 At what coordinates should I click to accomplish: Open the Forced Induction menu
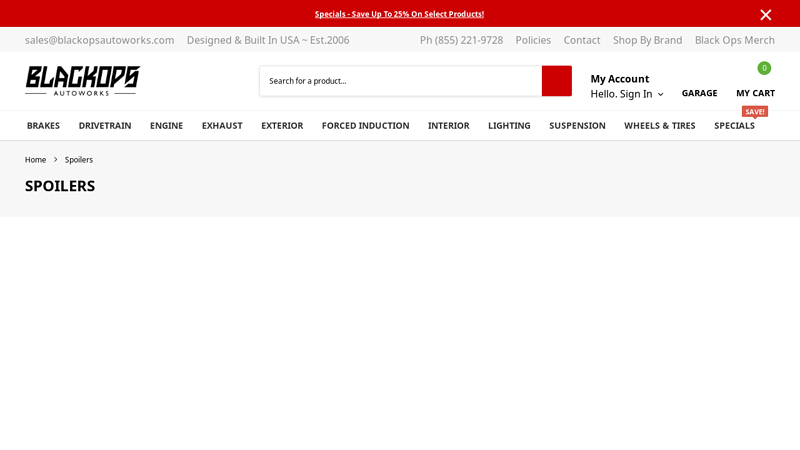[x=365, y=126]
